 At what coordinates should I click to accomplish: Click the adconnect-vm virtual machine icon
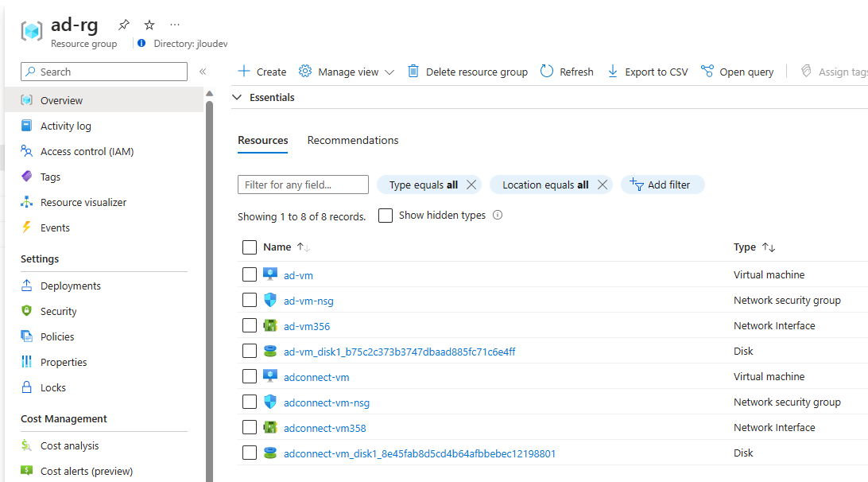tap(270, 377)
